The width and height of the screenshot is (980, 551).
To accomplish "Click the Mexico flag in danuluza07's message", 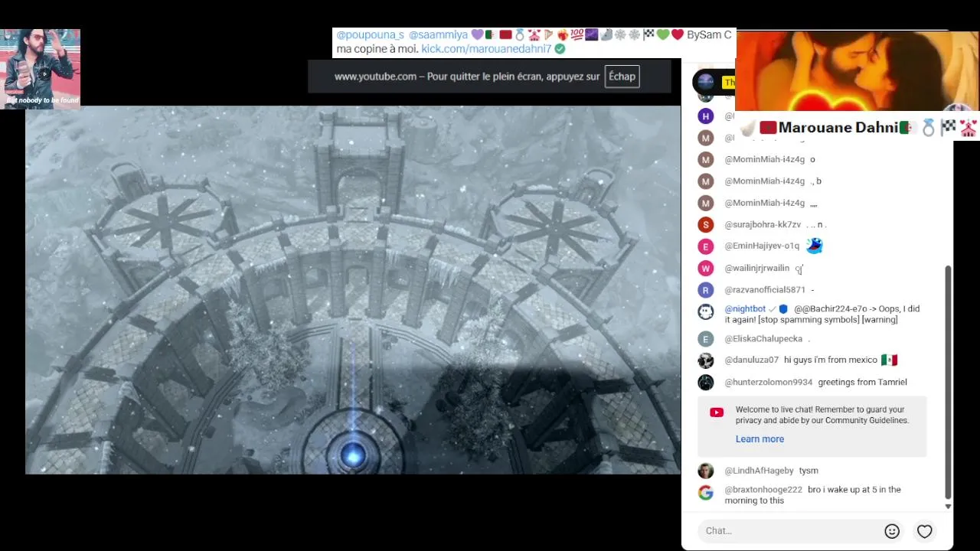I will pos(889,360).
